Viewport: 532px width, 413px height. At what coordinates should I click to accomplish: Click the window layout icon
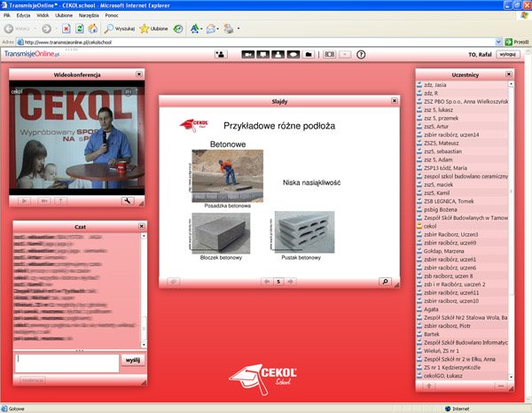point(330,54)
